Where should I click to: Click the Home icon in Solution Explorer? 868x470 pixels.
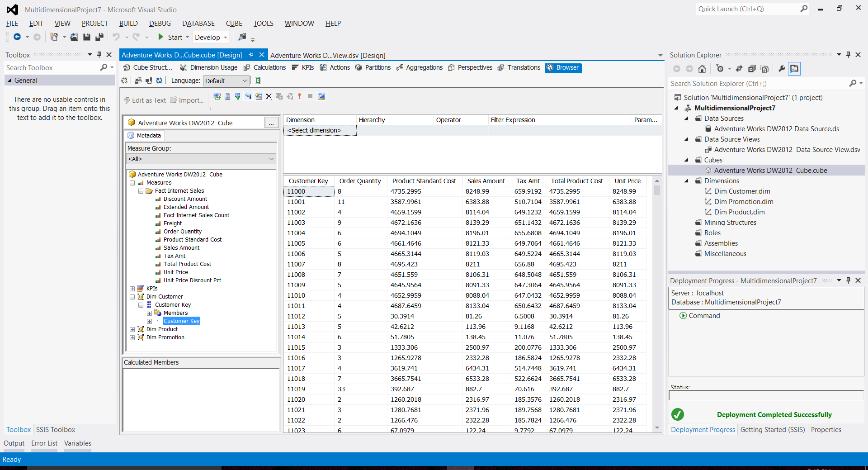702,69
